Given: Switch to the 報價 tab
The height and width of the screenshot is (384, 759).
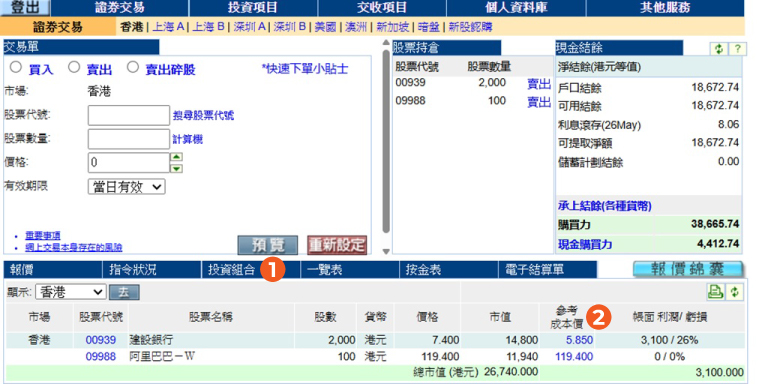Looking at the screenshot, I should pyautogui.click(x=53, y=270).
